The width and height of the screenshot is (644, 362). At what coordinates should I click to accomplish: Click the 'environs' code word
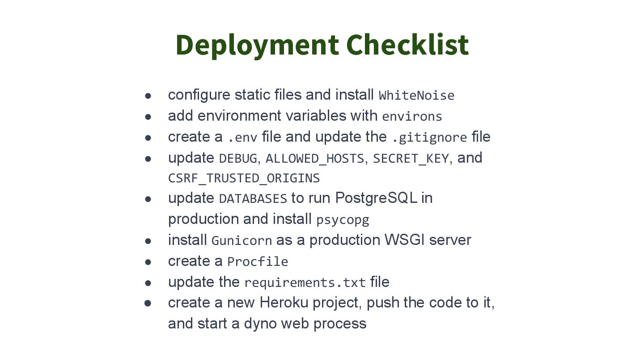coord(412,117)
